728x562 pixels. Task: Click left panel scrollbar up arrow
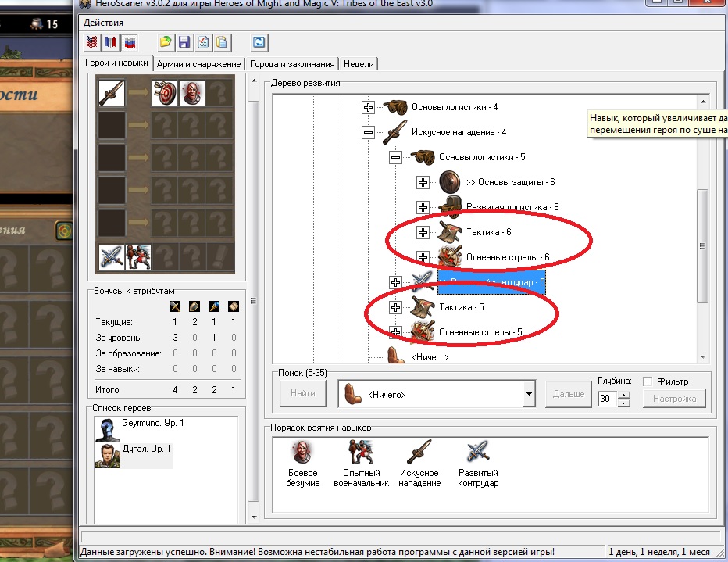click(254, 81)
